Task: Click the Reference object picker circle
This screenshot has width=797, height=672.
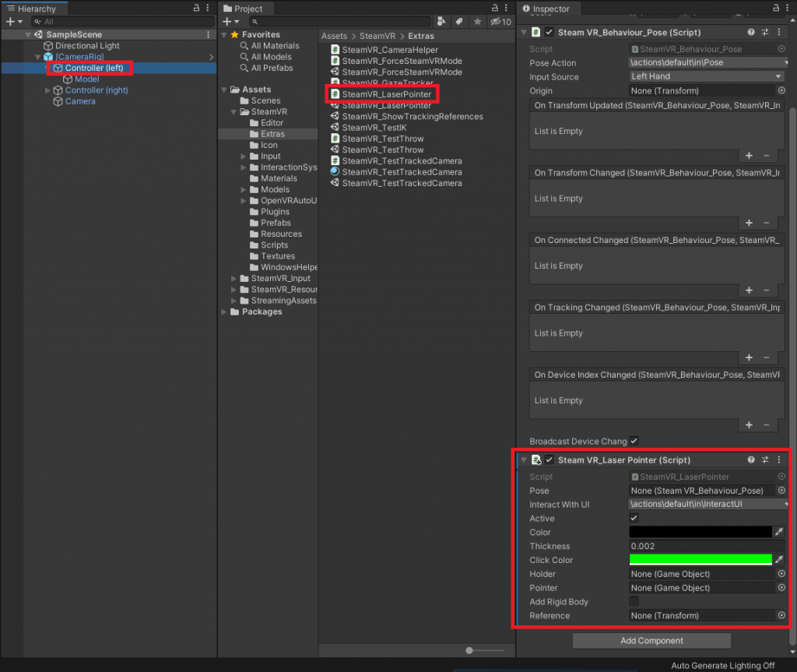Action: click(x=781, y=615)
